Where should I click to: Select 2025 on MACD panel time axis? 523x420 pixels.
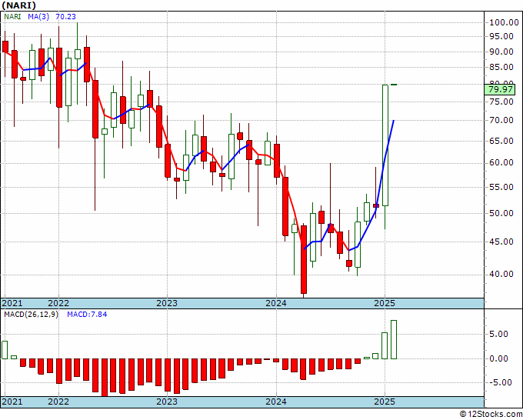click(385, 402)
